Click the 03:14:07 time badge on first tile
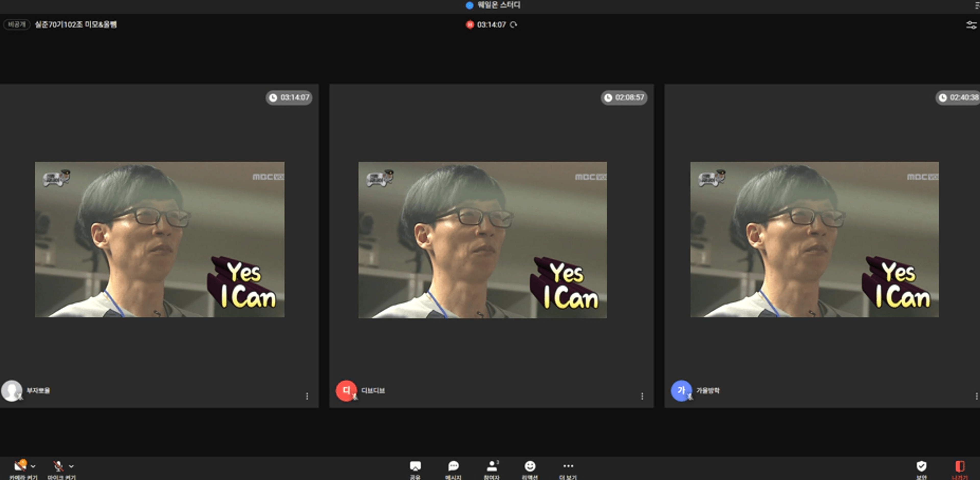The width and height of the screenshot is (980, 480). click(289, 98)
